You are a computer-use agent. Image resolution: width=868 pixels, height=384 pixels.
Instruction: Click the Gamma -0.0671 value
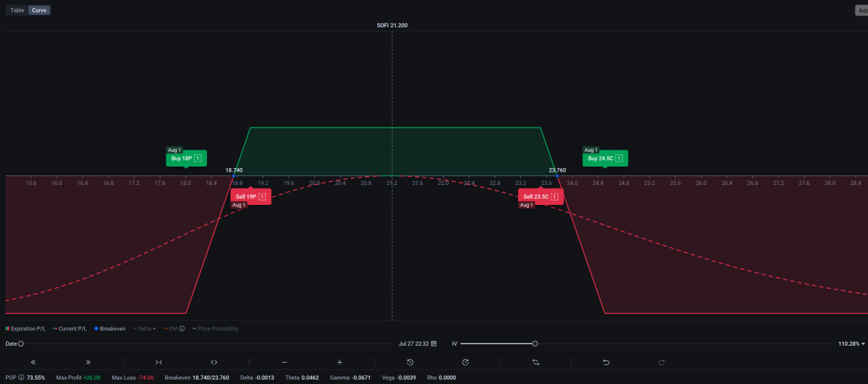click(360, 377)
